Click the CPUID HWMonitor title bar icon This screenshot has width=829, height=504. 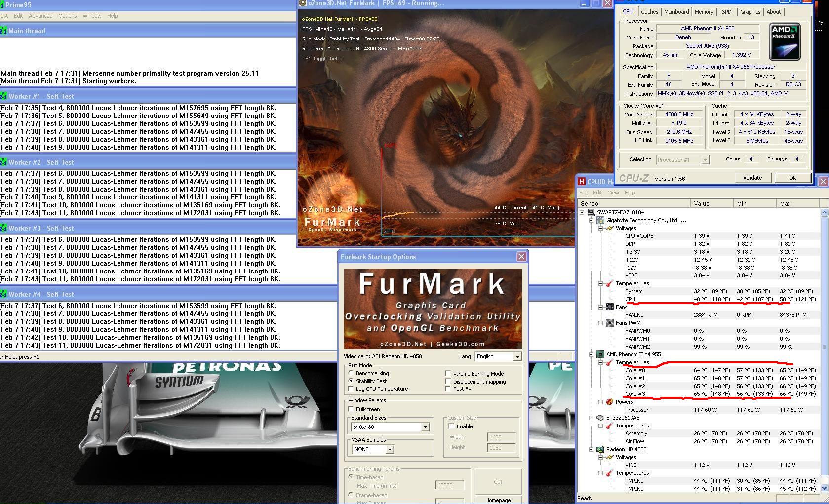(x=582, y=181)
